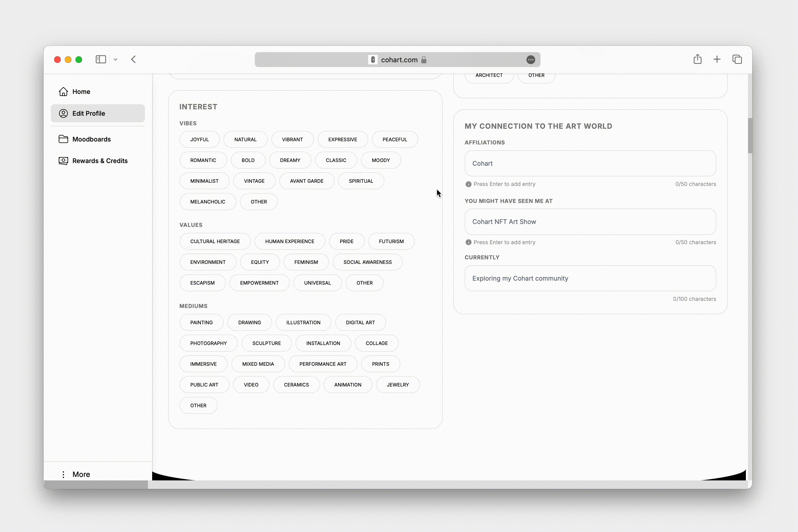Click the You Might Have Seen Me At field
Screen dimensions: 798x532
[x=590, y=222]
